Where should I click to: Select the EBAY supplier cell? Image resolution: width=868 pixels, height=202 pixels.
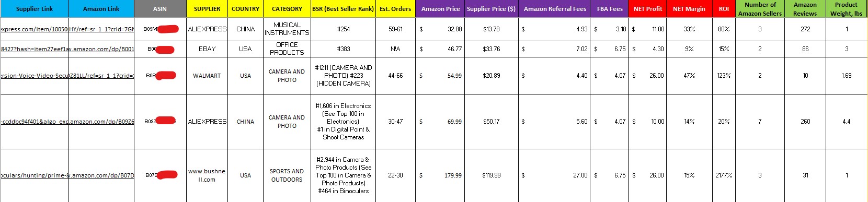coord(207,49)
